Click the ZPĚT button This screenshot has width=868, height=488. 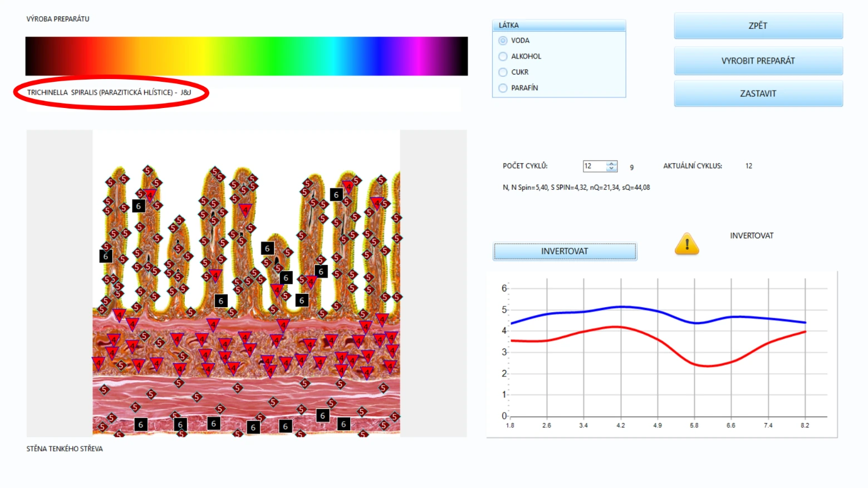click(758, 26)
